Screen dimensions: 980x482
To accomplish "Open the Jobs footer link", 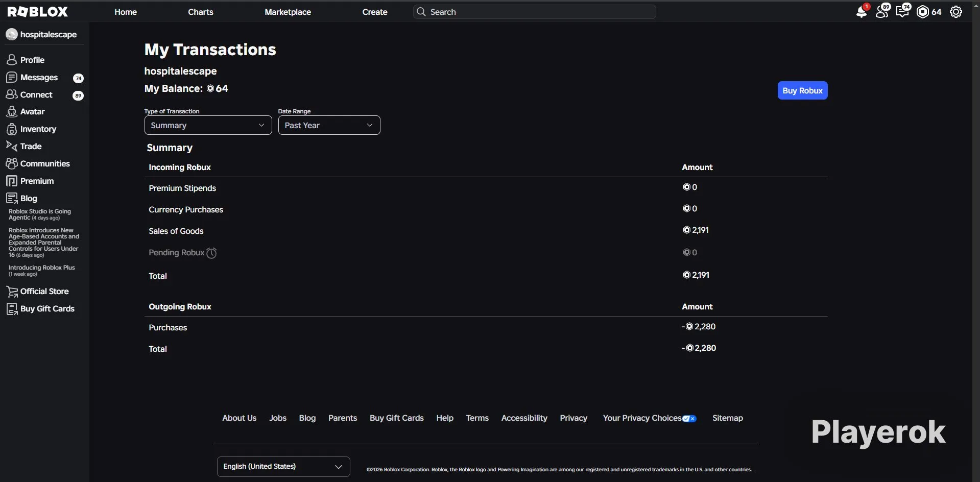I will [x=278, y=418].
